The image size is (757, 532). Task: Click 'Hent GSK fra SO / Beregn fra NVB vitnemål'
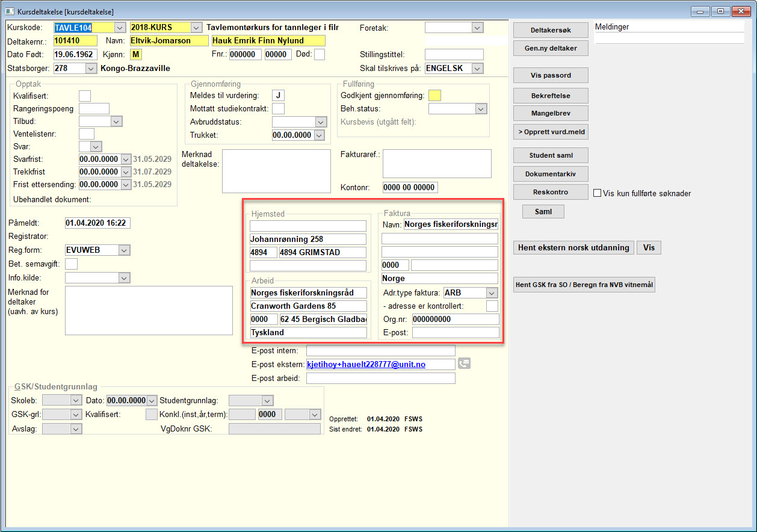coord(584,285)
